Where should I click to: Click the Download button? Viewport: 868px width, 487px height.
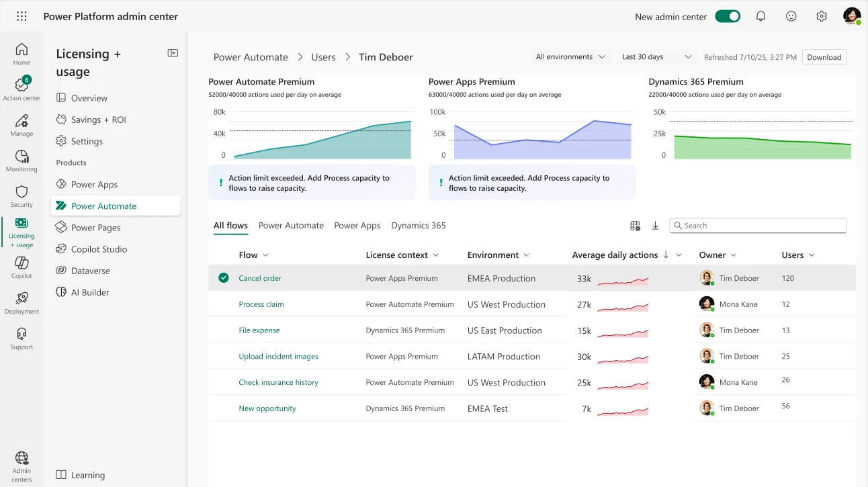[x=824, y=57]
